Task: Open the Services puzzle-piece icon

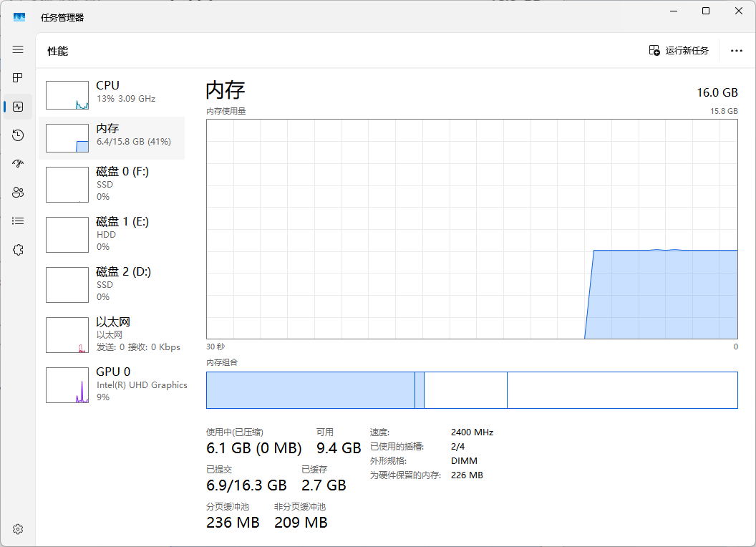Action: click(x=18, y=250)
